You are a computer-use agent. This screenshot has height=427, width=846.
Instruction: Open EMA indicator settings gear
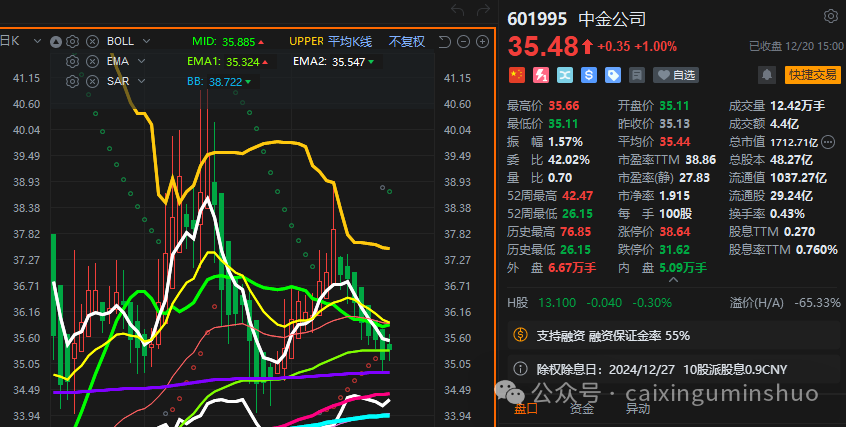pos(73,62)
